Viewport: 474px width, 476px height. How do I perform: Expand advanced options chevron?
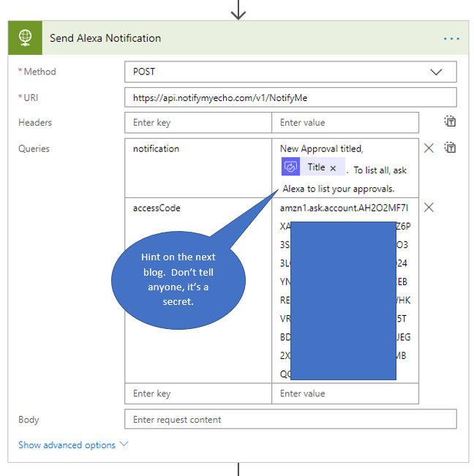[124, 444]
